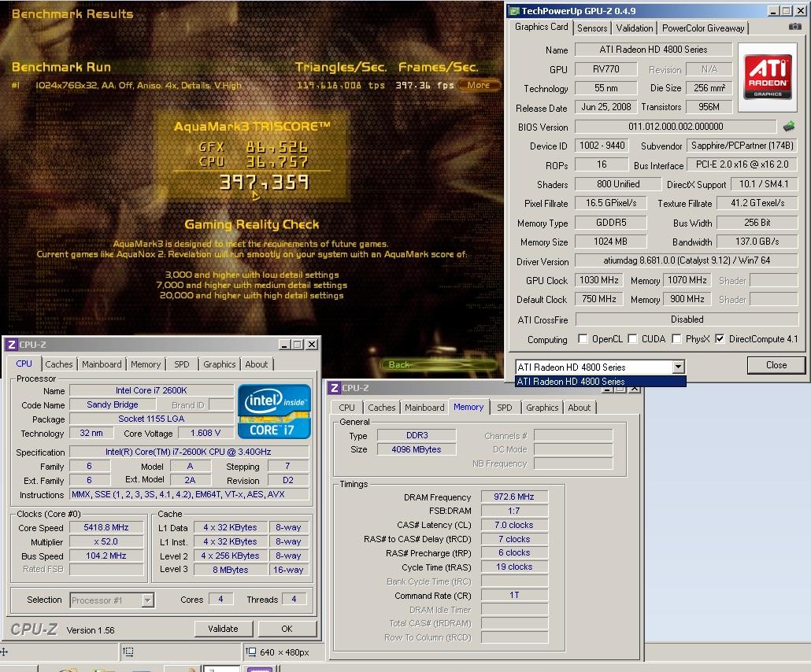Click the AquaMark total score 397,359
811x672 pixels.
click(x=264, y=182)
